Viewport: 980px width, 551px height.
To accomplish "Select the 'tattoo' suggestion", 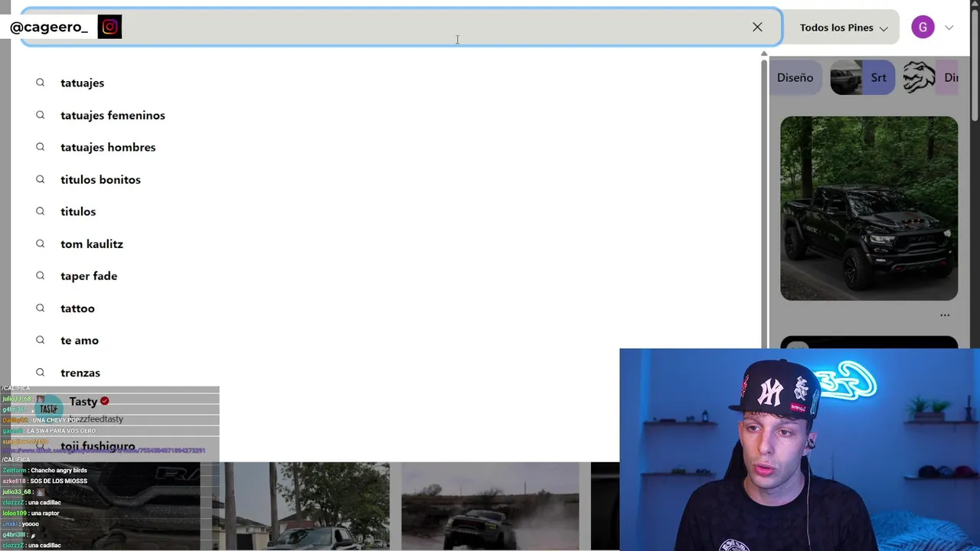I will pos(77,308).
